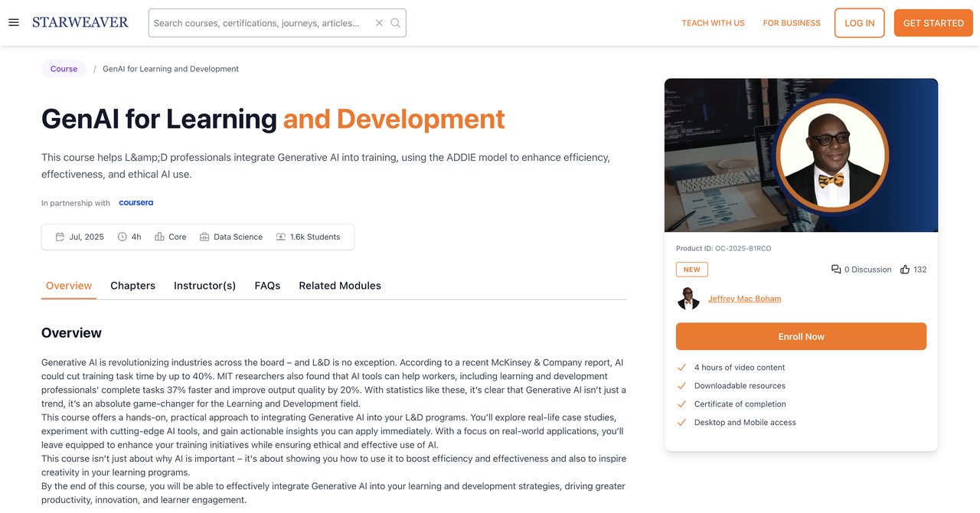980x513 pixels.
Task: Click the 0 Discussion text
Action: click(x=868, y=270)
